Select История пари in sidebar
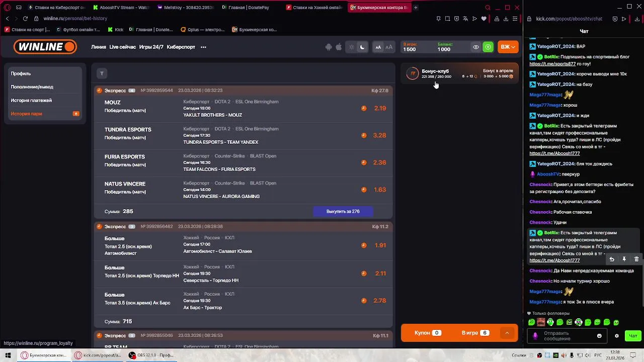This screenshot has width=644, height=362. click(x=26, y=114)
